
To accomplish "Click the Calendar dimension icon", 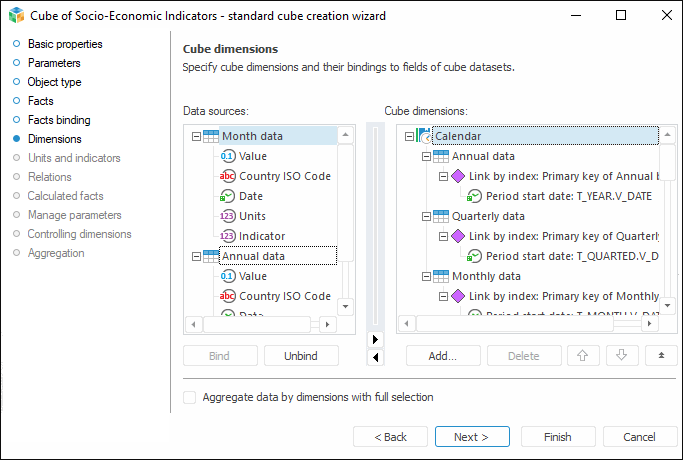I will (x=424, y=136).
